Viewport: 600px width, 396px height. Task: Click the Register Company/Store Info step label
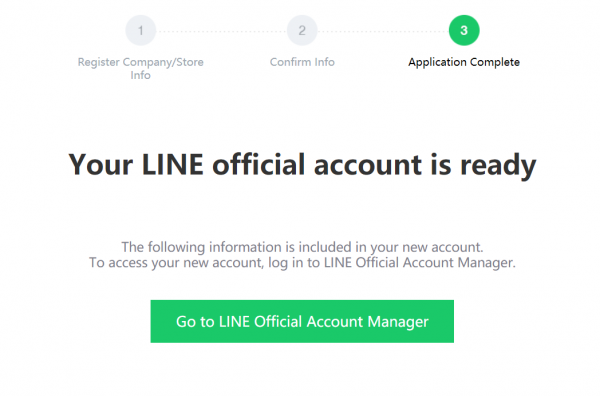coord(140,68)
